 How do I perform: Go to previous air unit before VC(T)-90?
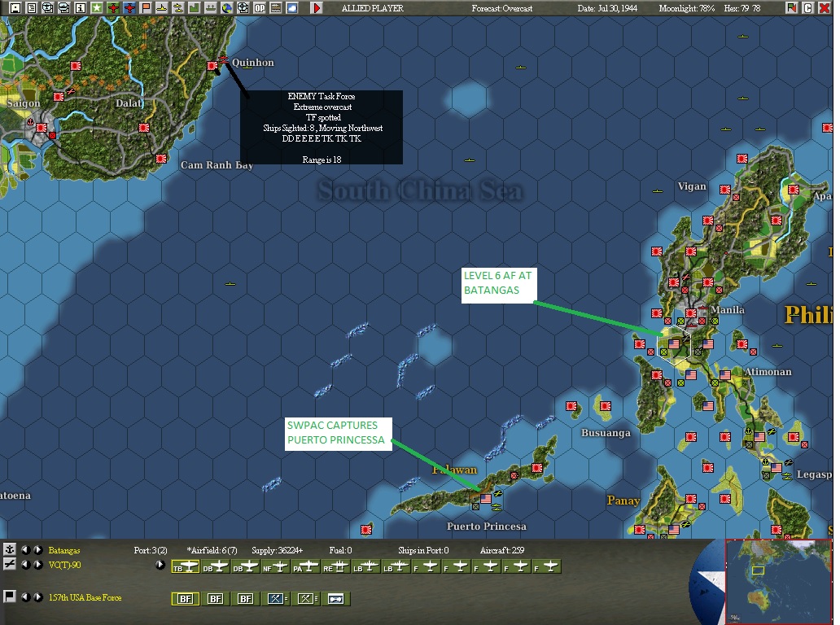(24, 564)
